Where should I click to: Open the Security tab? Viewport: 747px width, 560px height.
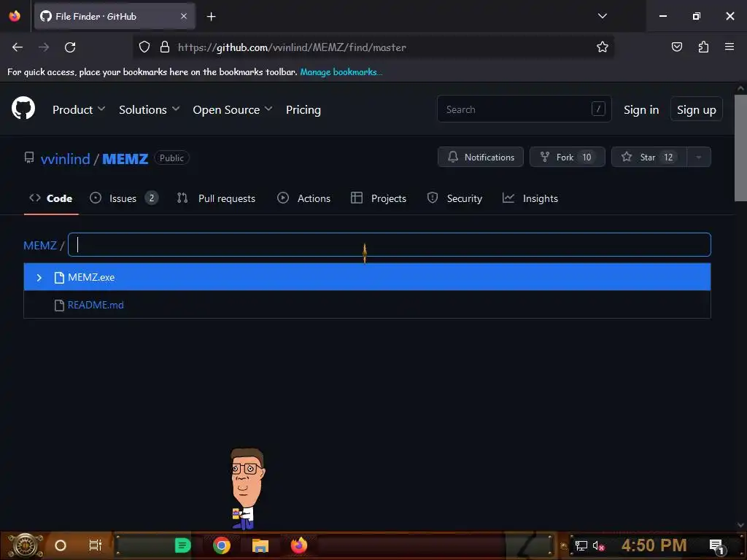pyautogui.click(x=454, y=198)
